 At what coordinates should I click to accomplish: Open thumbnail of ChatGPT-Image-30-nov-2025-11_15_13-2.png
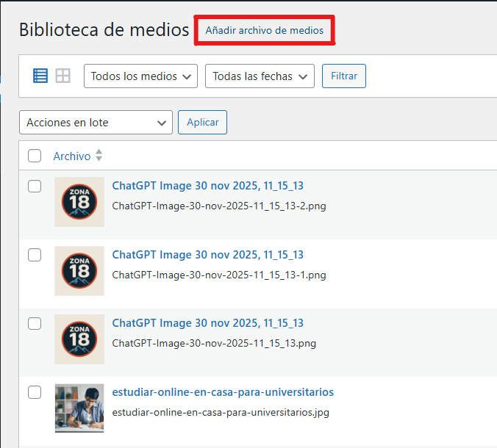[79, 202]
